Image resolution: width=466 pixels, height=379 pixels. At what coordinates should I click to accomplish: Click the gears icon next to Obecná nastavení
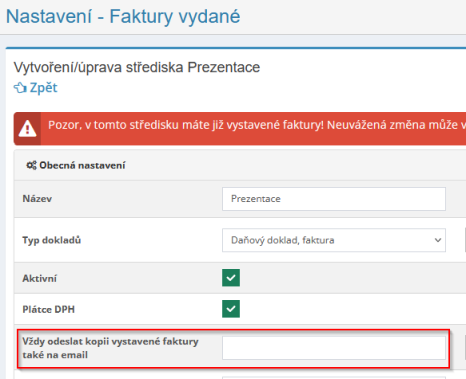tap(32, 165)
